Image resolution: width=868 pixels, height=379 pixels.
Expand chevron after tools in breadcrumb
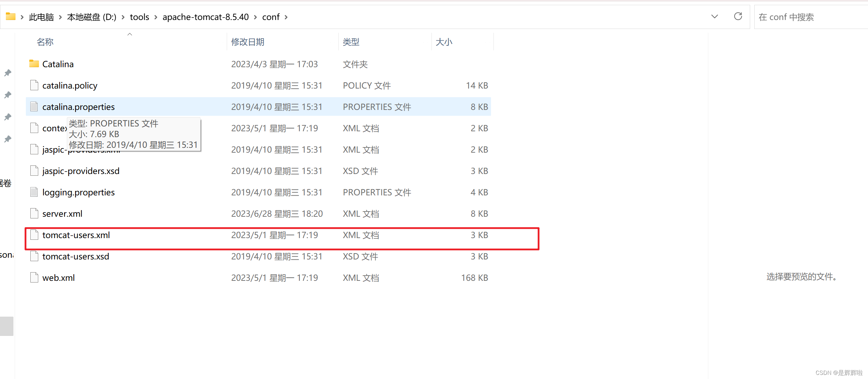click(x=156, y=17)
